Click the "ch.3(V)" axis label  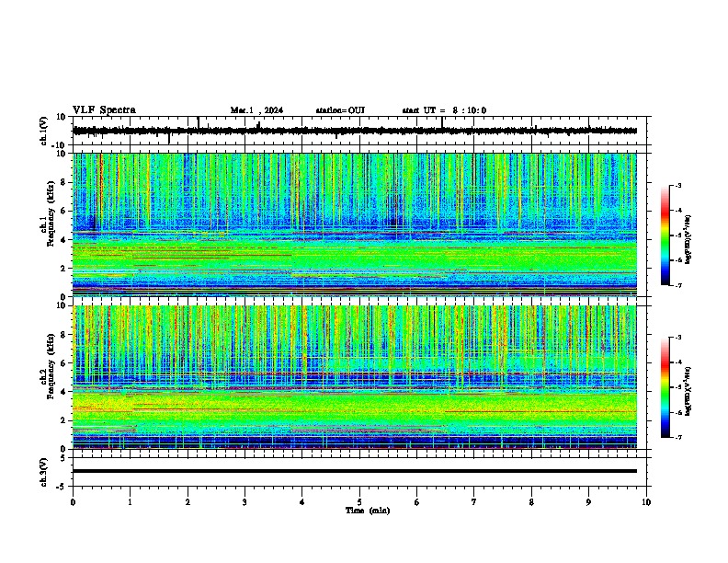tap(44, 472)
